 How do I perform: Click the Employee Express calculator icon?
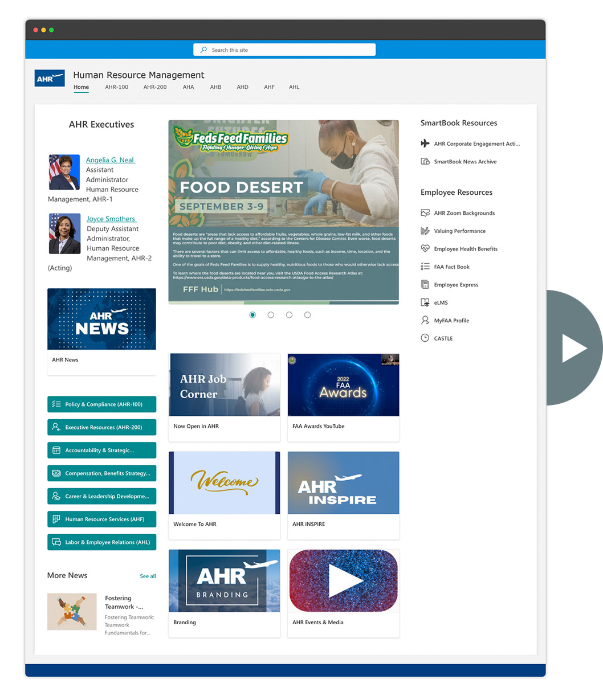425,284
